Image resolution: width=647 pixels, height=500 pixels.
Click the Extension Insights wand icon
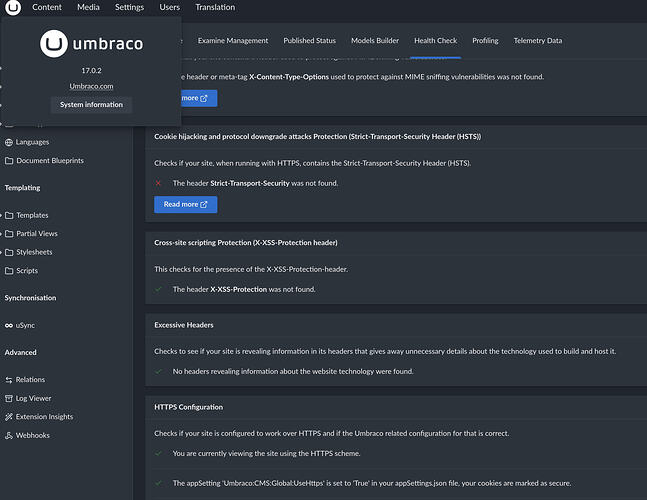9,417
